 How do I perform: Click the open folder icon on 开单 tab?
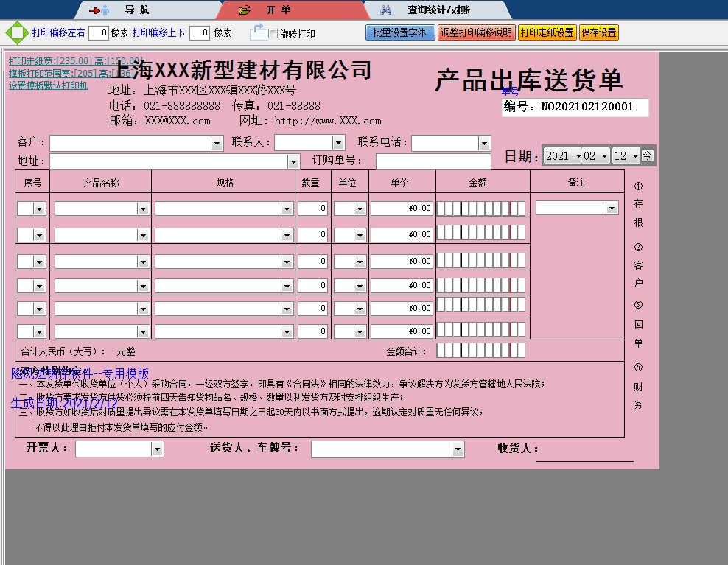[245, 10]
